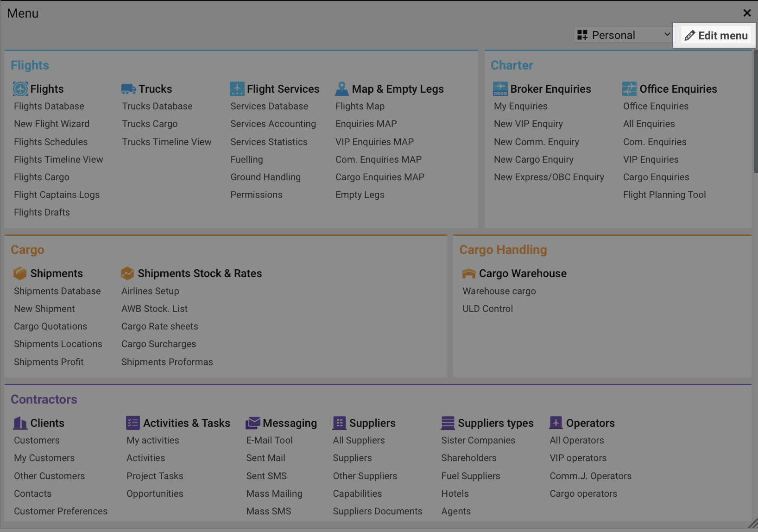Go to Cargo Rate sheets
The width and height of the screenshot is (758, 532).
click(x=159, y=326)
